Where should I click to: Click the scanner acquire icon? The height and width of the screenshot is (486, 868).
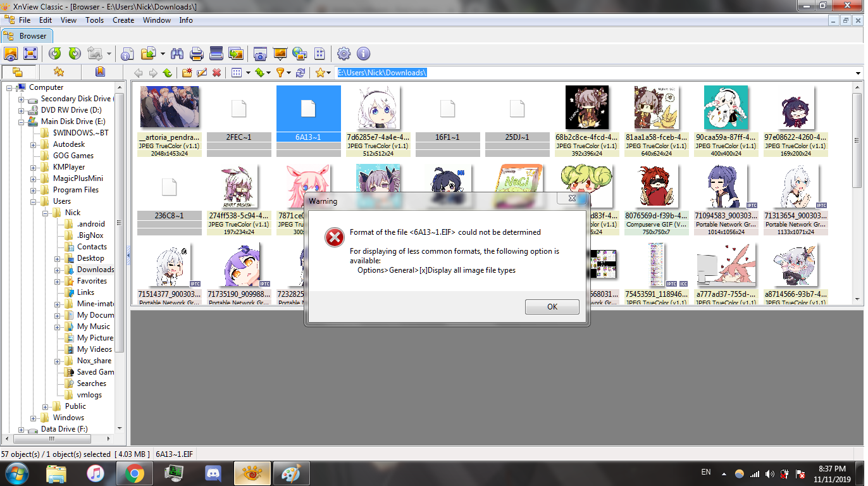[x=216, y=54]
